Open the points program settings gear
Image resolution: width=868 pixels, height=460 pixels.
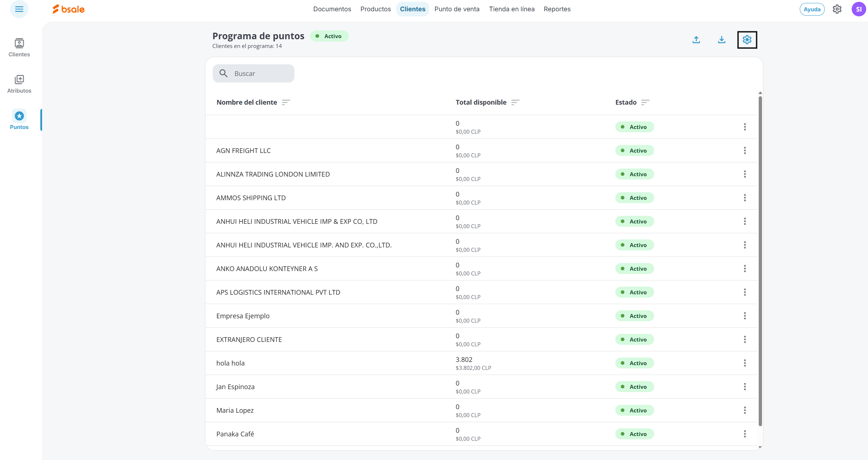click(x=747, y=40)
